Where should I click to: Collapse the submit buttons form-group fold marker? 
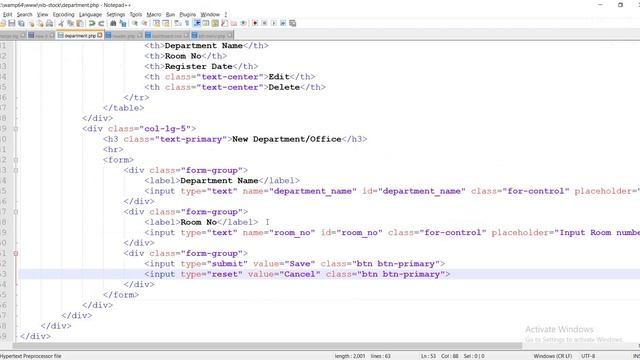[16, 253]
